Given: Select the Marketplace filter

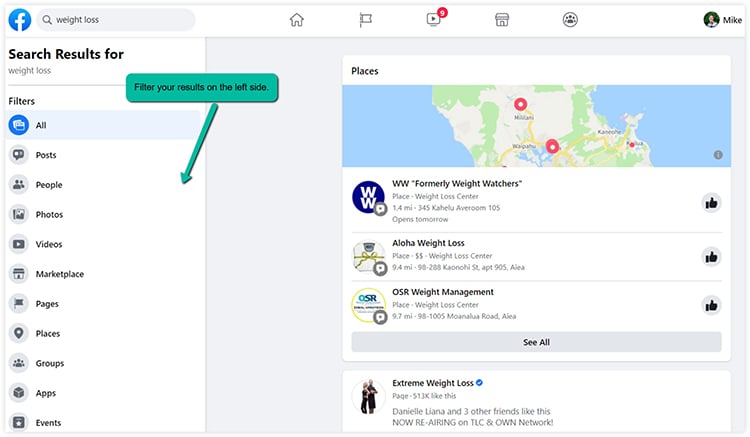Looking at the screenshot, I should tap(103, 274).
